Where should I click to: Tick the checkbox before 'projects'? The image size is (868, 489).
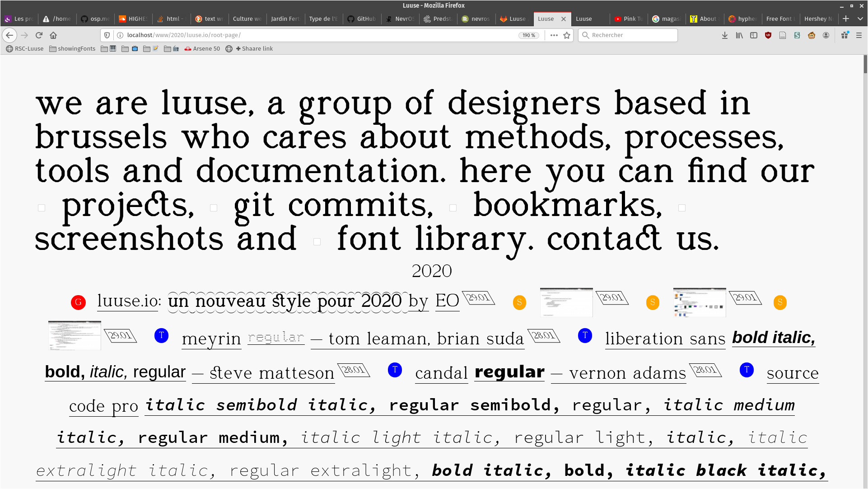tap(42, 208)
